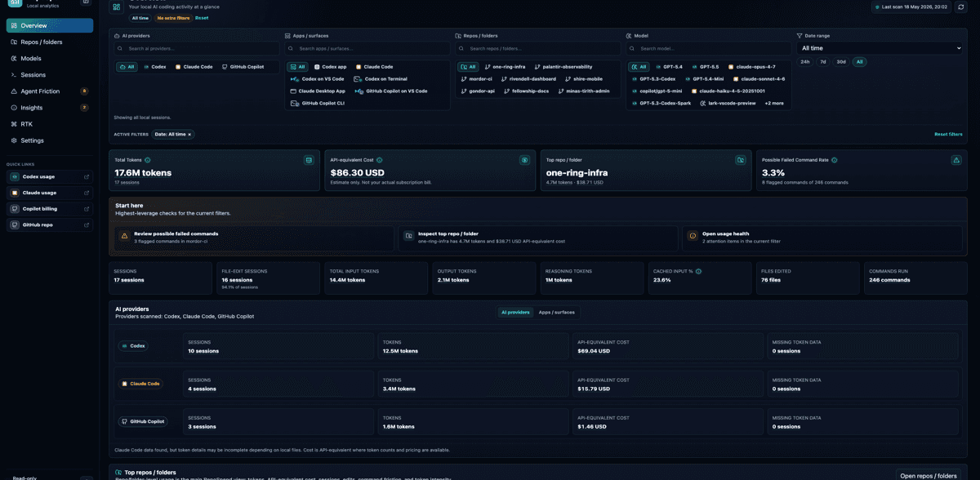Viewport: 980px width, 480px height.
Task: Click the Reset filters link
Action: pos(948,134)
